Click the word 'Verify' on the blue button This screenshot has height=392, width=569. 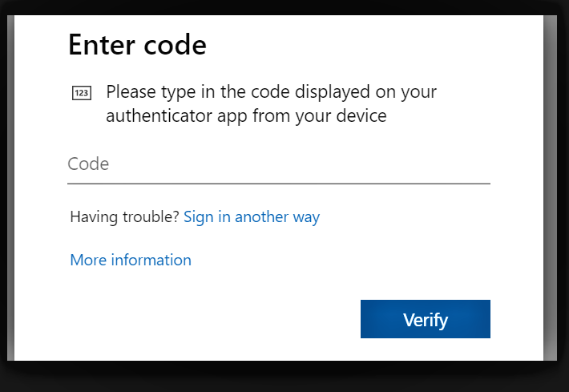tap(426, 320)
